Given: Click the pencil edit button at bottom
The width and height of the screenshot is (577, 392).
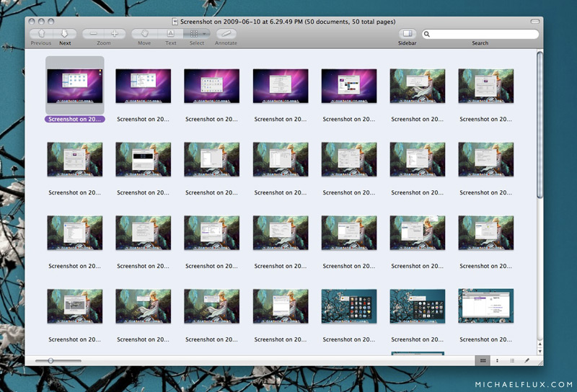Looking at the screenshot, I should pos(527,361).
